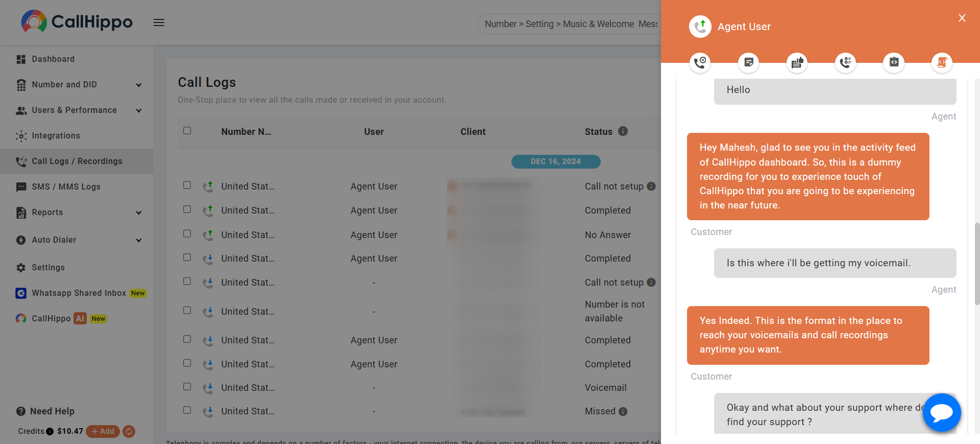Open the call recording icon in Agent User panel

click(700, 62)
